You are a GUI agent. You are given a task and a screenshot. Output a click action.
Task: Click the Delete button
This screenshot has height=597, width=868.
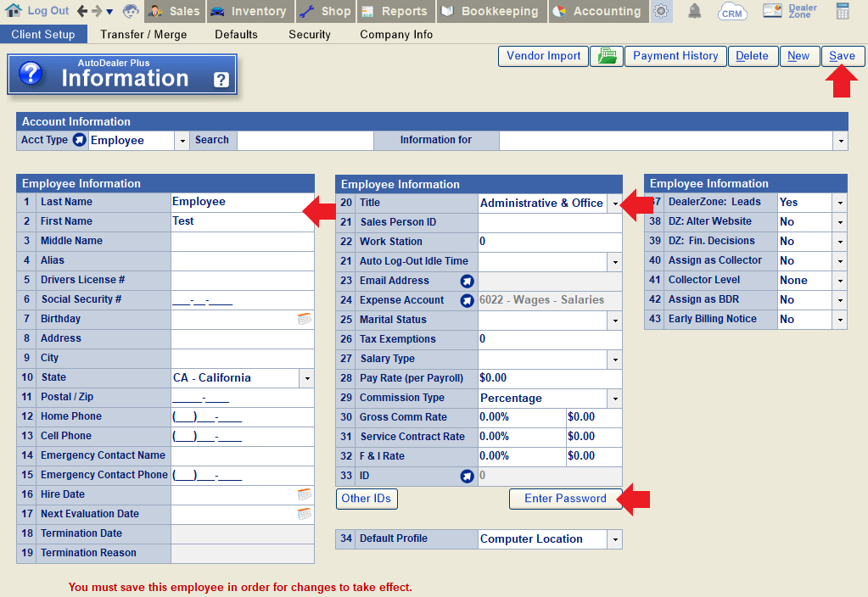(752, 56)
